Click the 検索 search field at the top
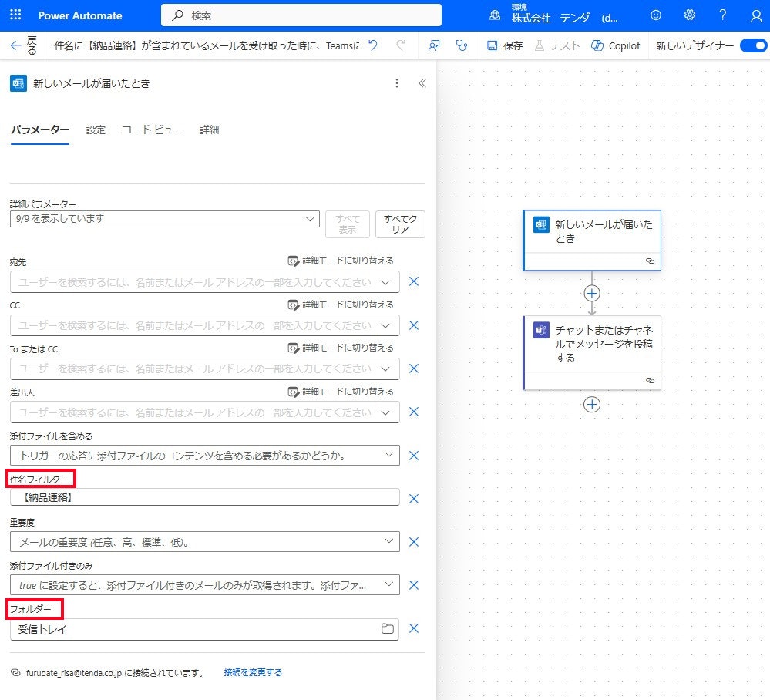 [x=300, y=15]
